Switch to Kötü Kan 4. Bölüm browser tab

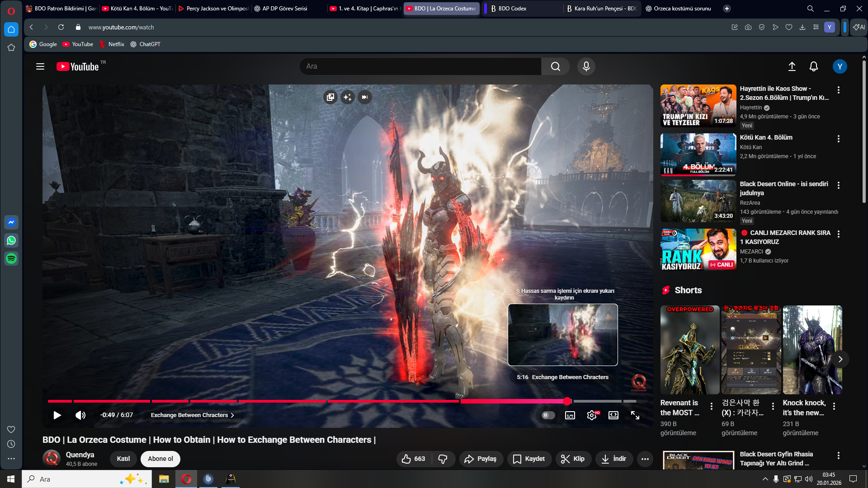point(137,9)
